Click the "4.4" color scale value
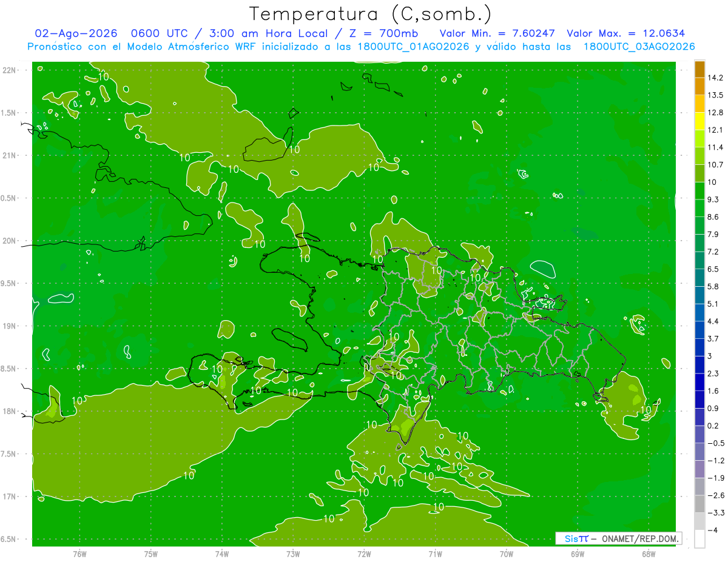728x562 pixels. tap(713, 321)
